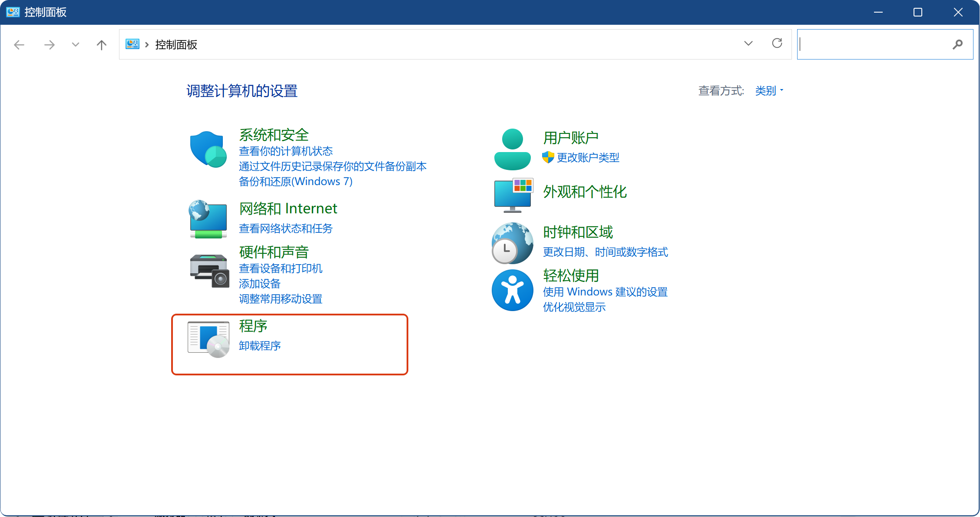The image size is (980, 517).
Task: Open the Programs disc icon
Action: 209,339
